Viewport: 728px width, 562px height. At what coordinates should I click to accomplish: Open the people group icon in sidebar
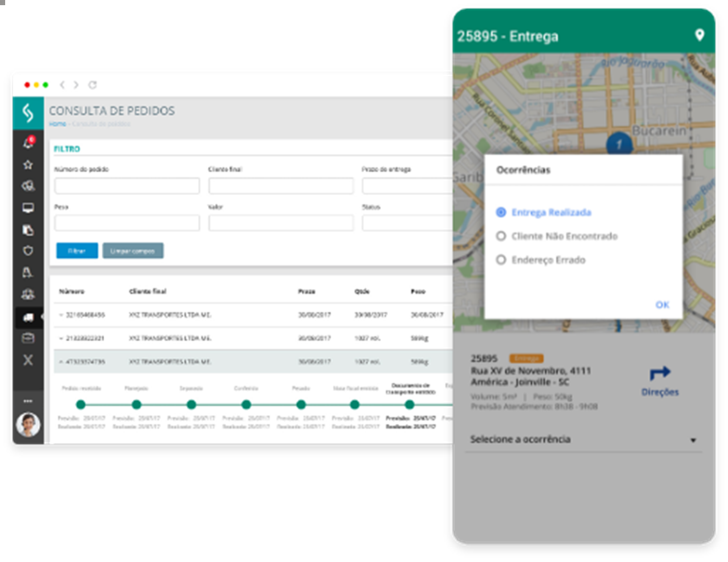click(x=28, y=294)
